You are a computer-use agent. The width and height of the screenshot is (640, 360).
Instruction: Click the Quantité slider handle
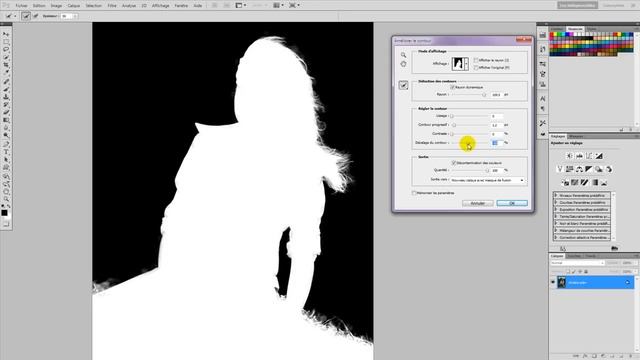[487, 170]
